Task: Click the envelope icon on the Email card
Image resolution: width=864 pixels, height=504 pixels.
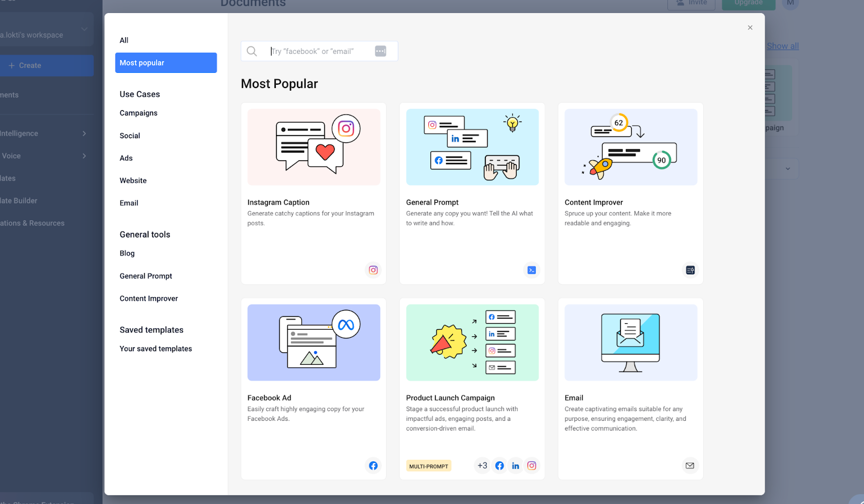Action: coord(690,465)
